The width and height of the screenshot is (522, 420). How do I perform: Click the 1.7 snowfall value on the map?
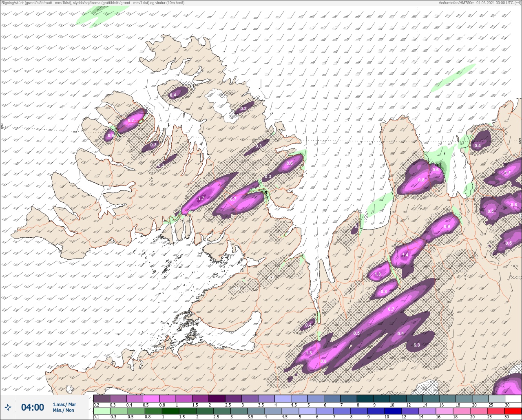click(x=201, y=199)
